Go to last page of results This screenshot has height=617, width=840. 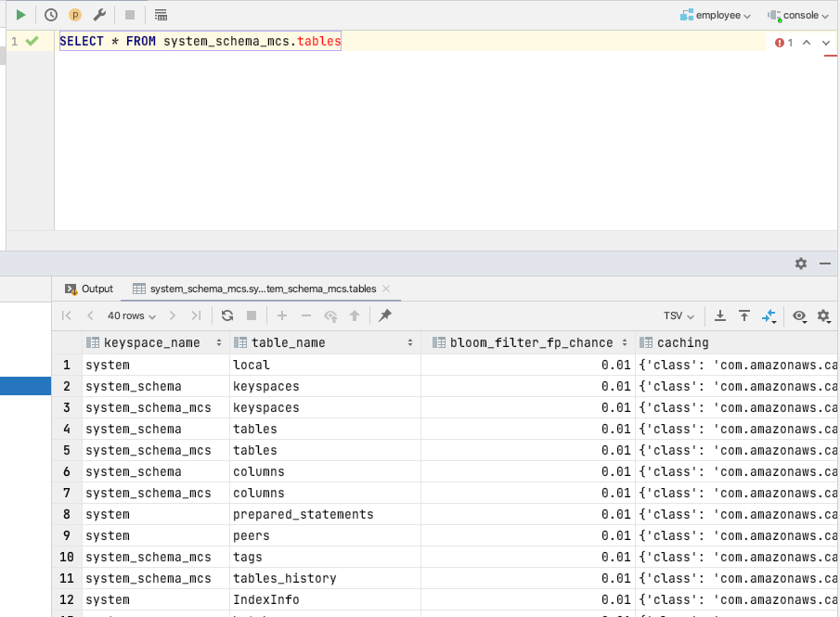196,315
